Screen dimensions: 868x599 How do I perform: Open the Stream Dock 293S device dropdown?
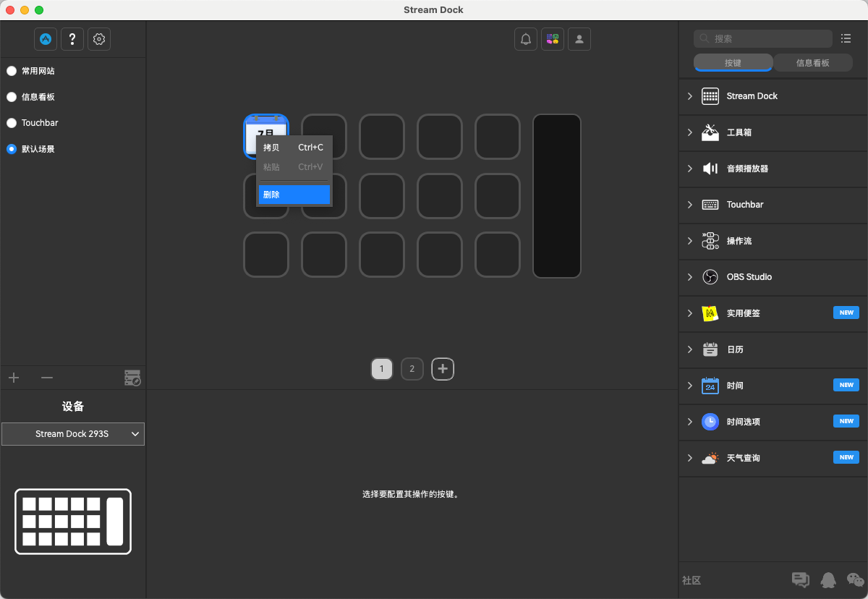(73, 434)
